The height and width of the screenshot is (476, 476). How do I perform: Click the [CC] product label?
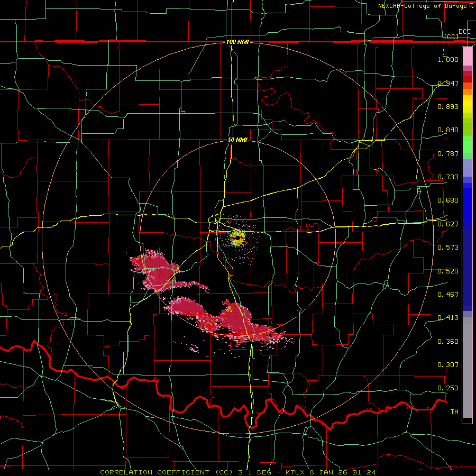[x=452, y=36]
